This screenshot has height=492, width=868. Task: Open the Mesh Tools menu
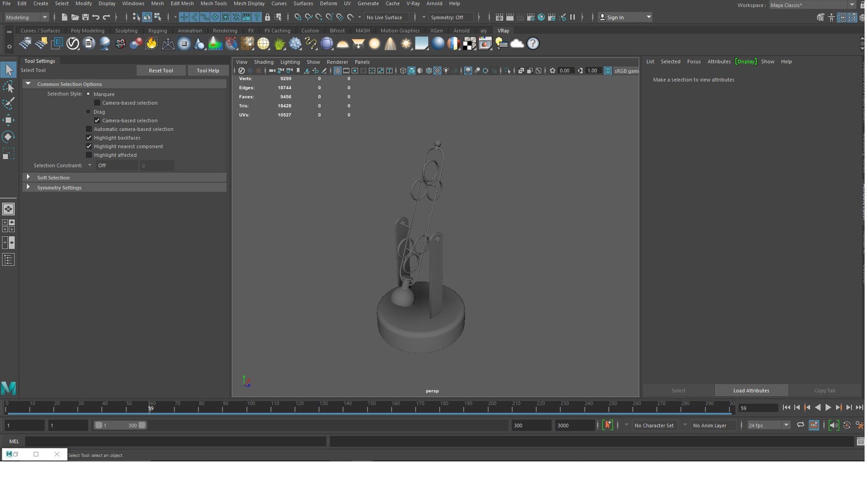point(213,4)
